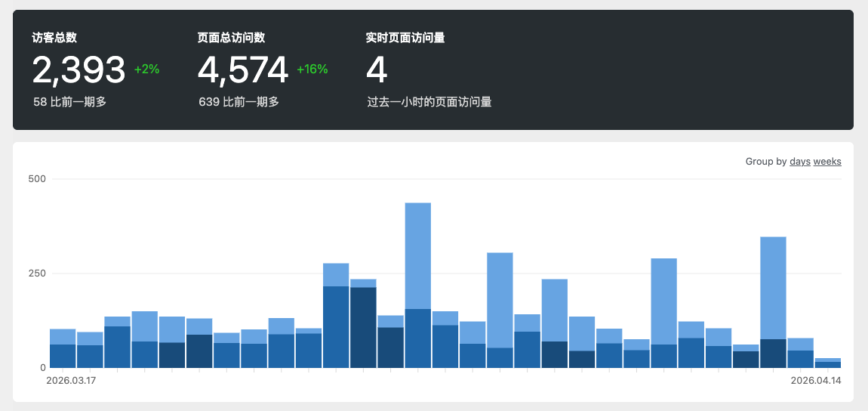Select the last bar above 2026.04.14

(x=828, y=363)
